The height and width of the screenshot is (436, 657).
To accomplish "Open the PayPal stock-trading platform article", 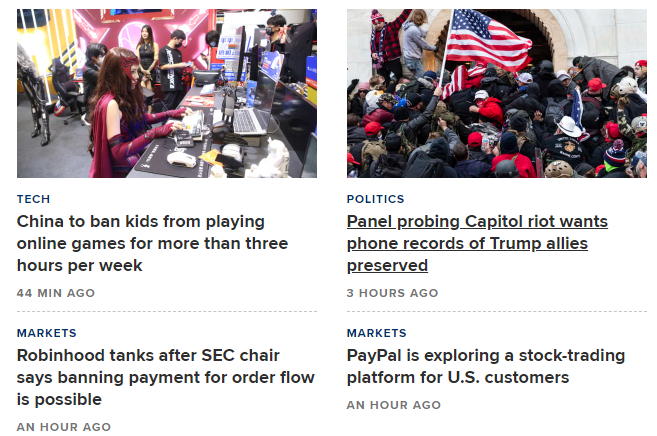I will [x=485, y=366].
